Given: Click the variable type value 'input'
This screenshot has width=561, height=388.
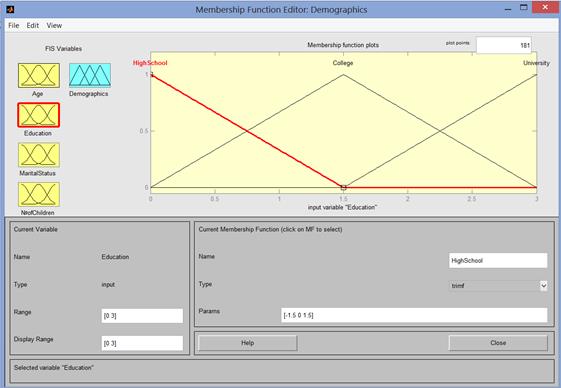Looking at the screenshot, I should [x=108, y=285].
